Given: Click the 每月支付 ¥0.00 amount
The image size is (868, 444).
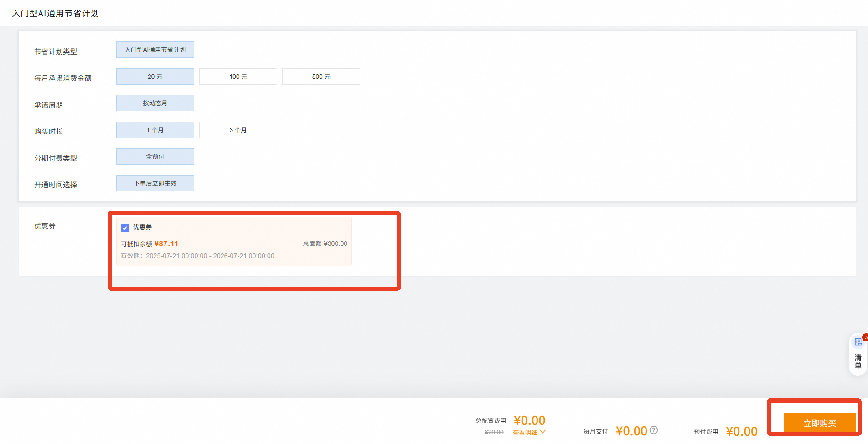Looking at the screenshot, I should 631,431.
